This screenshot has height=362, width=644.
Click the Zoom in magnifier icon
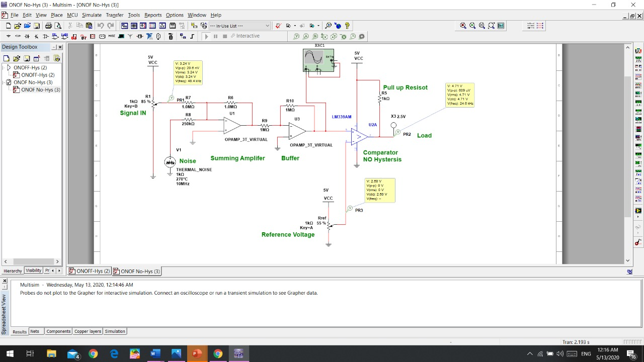(x=463, y=26)
